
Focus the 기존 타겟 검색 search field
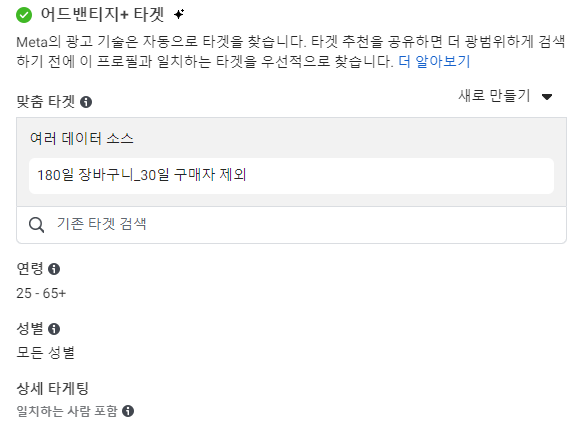click(x=291, y=225)
